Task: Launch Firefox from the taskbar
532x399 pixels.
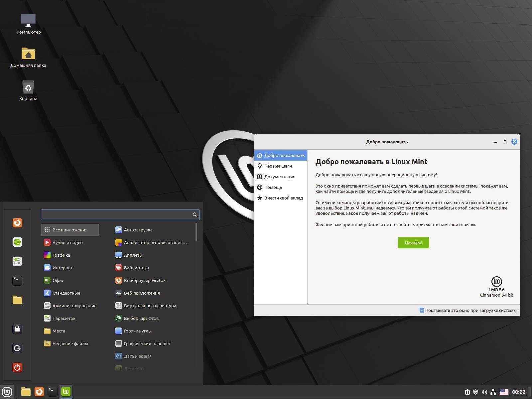Action: coord(39,392)
